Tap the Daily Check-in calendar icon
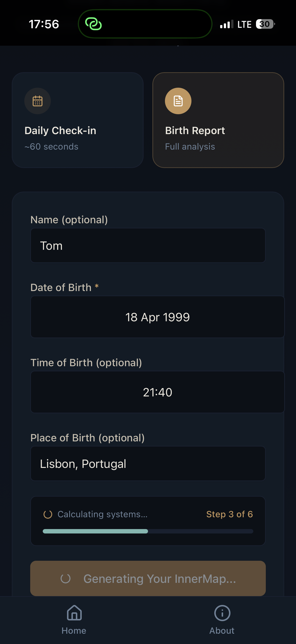This screenshot has height=644, width=296. [x=38, y=101]
